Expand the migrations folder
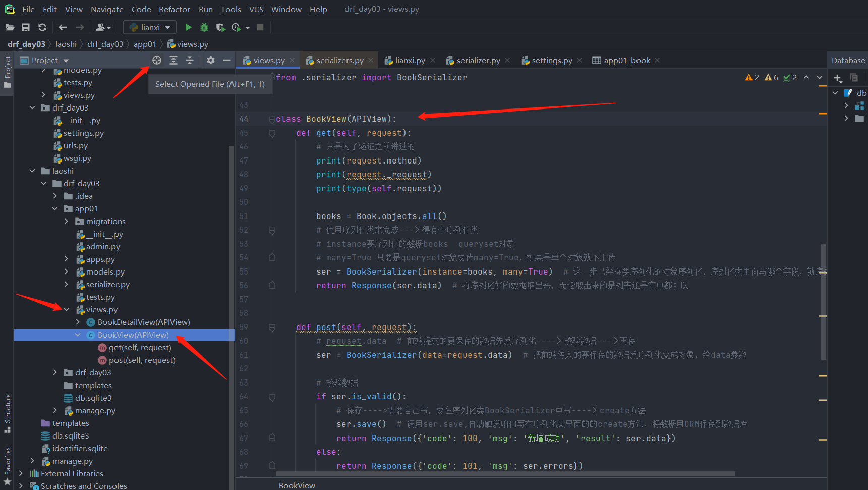The height and width of the screenshot is (490, 868). pyautogui.click(x=66, y=221)
